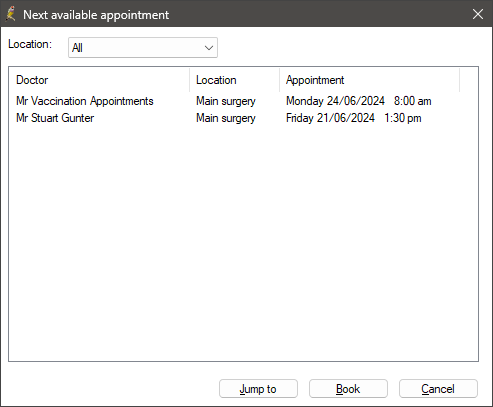Screen dimensions: 493x407
Task: Open the Location dropdown arrow
Action: 209,48
